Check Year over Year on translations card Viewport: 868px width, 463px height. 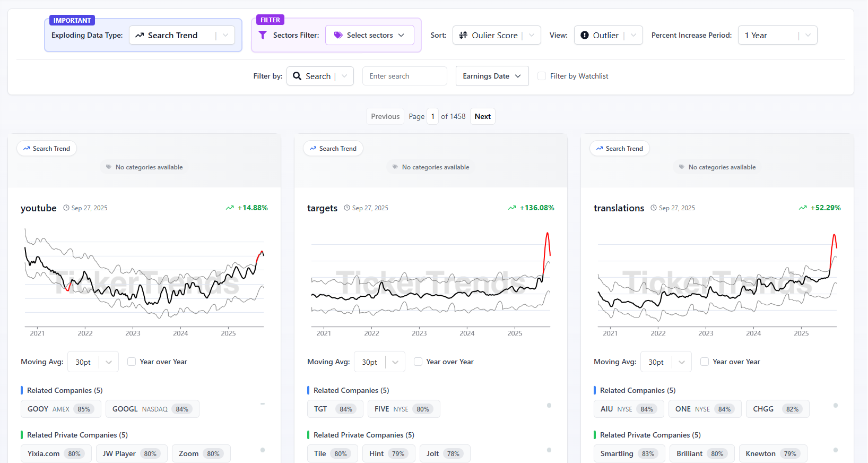point(705,362)
